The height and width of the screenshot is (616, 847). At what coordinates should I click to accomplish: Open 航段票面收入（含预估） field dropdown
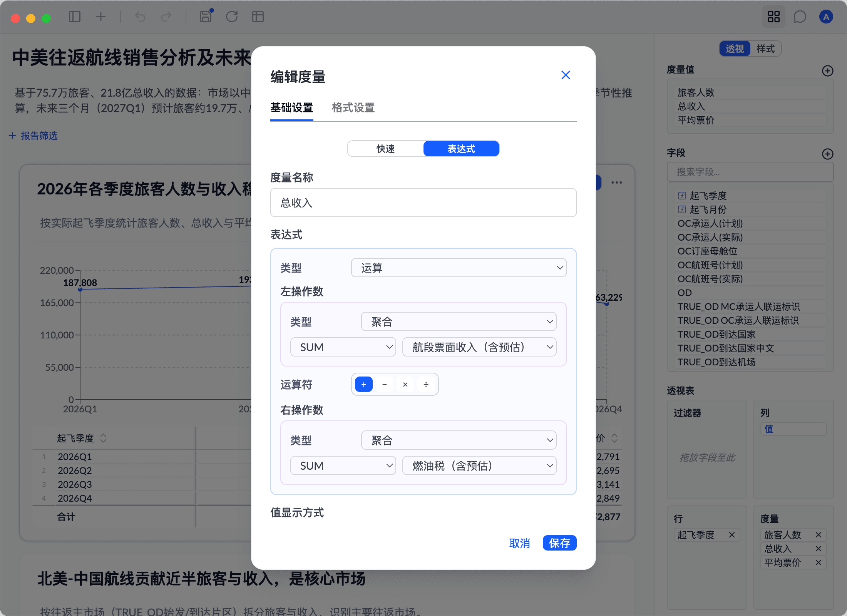click(479, 347)
